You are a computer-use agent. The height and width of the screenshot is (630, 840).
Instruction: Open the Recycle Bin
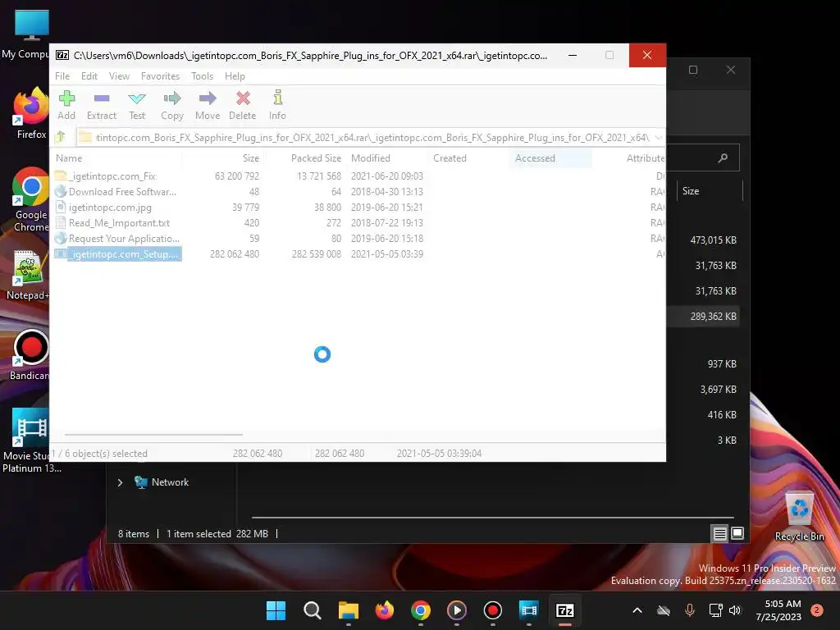pos(799,517)
